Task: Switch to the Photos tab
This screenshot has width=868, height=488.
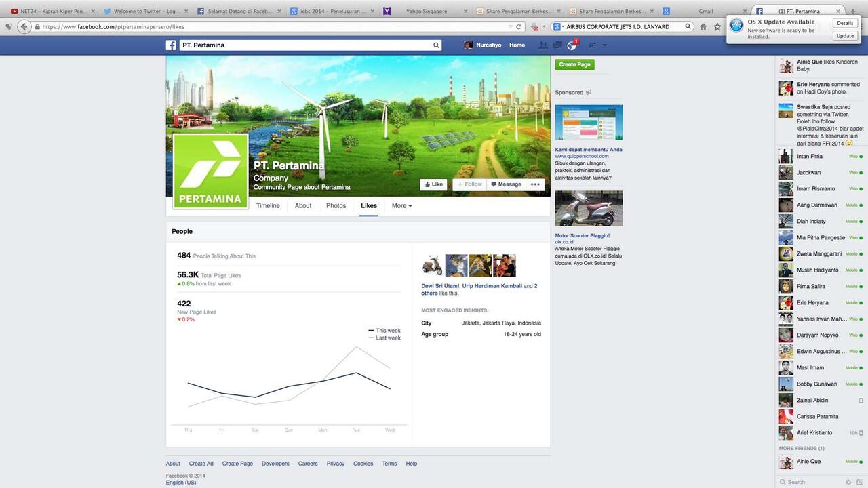Action: 336,206
